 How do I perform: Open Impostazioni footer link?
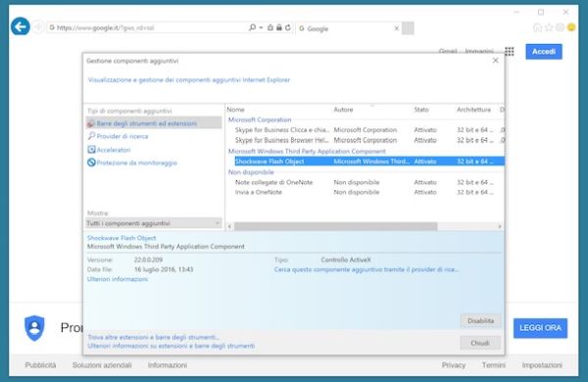coord(542,365)
